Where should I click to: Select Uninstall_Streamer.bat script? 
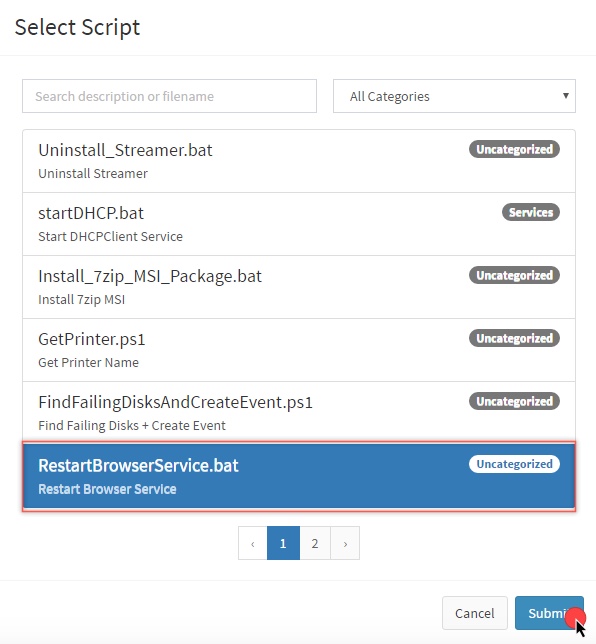pyautogui.click(x=299, y=161)
